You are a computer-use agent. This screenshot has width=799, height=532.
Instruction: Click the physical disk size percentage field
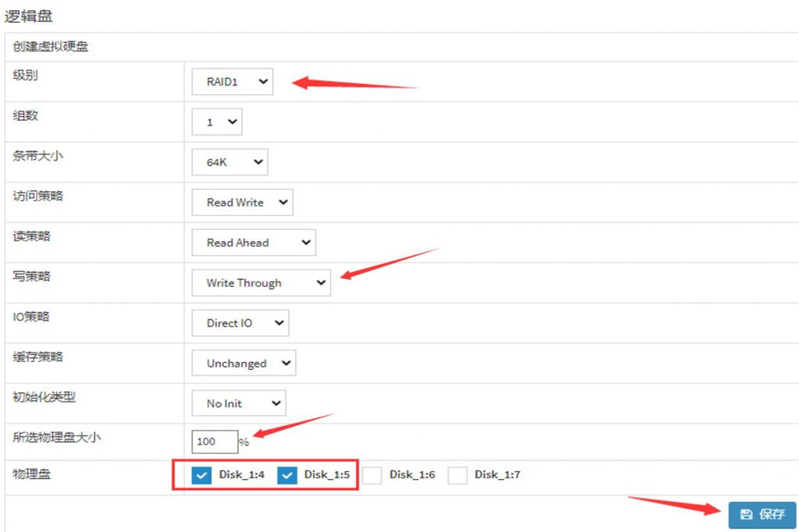pyautogui.click(x=215, y=442)
